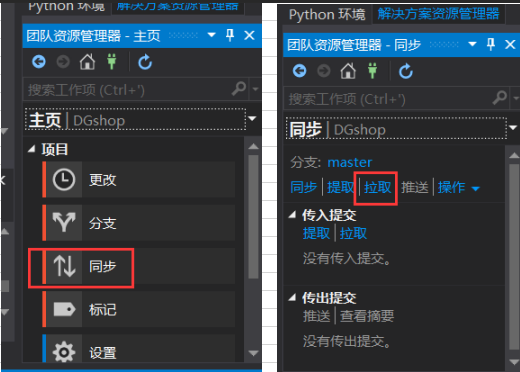
Task: Pin the 同步 Team Explorer panel
Action: [x=490, y=44]
